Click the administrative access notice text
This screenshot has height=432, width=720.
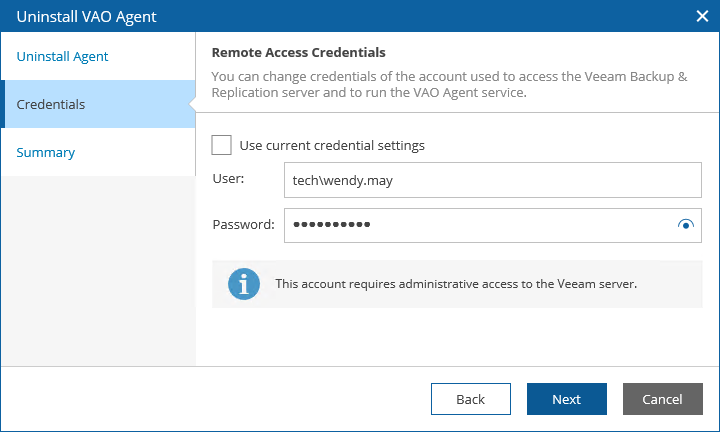[x=456, y=283]
